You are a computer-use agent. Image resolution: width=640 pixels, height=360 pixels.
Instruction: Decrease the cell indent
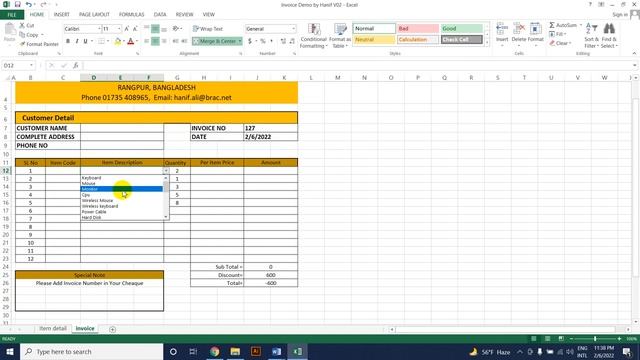[176, 41]
